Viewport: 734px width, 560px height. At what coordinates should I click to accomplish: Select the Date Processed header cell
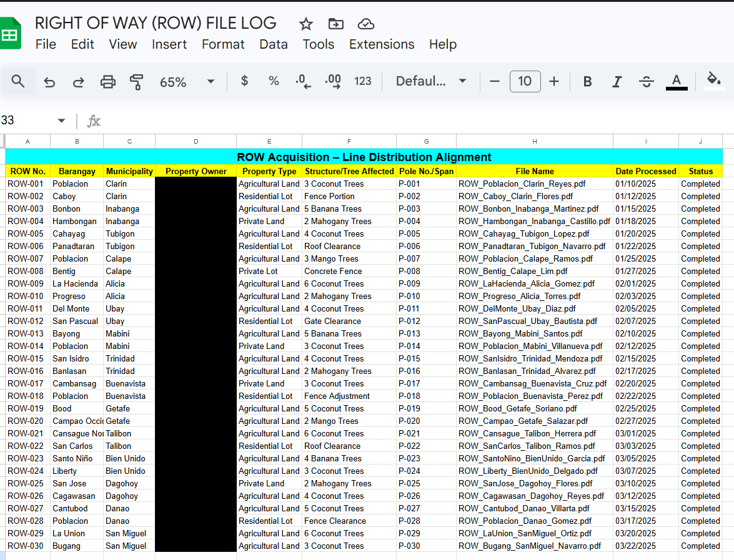click(x=646, y=171)
